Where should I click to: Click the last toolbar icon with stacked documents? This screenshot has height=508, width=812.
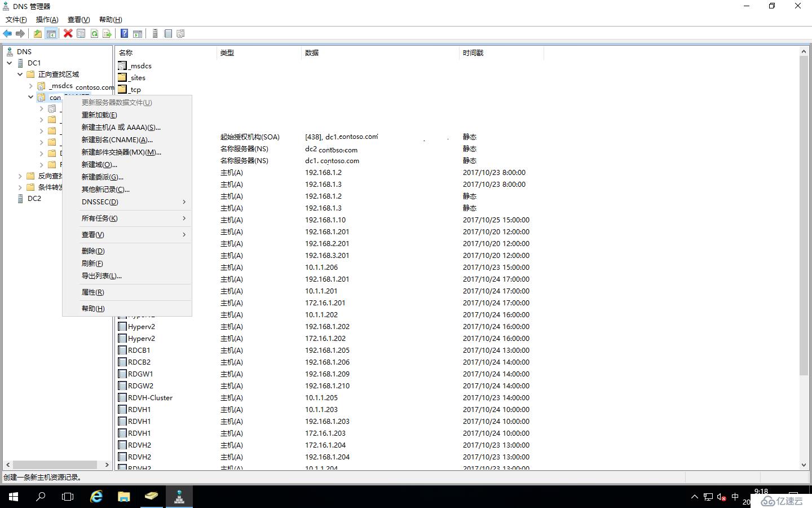click(181, 34)
